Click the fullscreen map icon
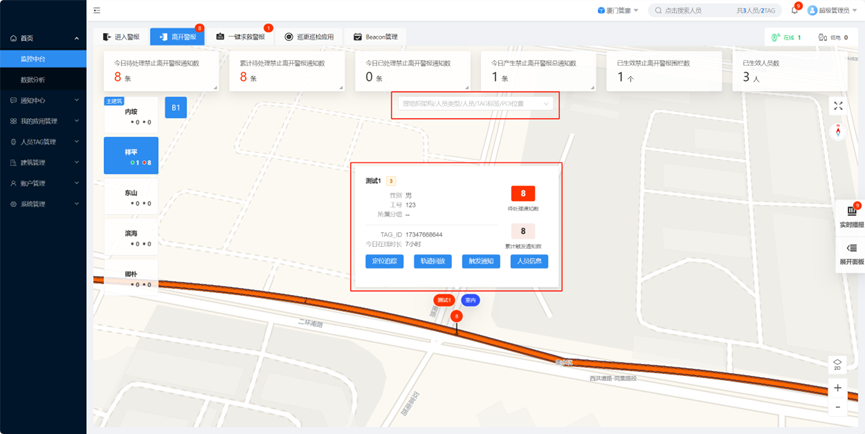The width and height of the screenshot is (865, 434). (838, 106)
